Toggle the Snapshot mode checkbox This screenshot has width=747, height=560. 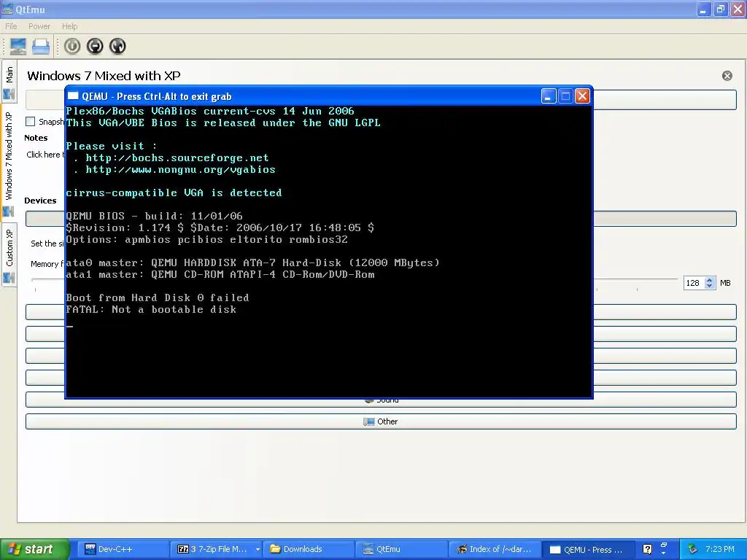pyautogui.click(x=31, y=122)
